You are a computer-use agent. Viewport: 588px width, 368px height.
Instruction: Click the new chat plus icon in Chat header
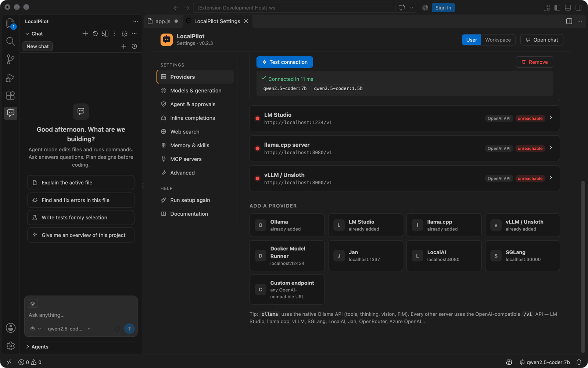point(85,33)
